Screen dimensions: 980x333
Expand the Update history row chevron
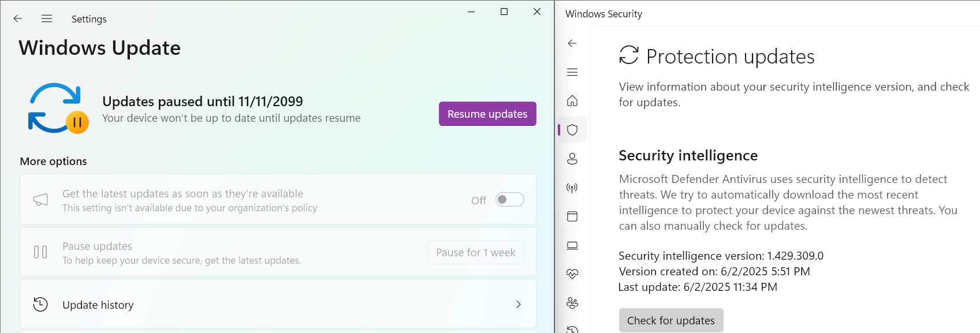[519, 304]
